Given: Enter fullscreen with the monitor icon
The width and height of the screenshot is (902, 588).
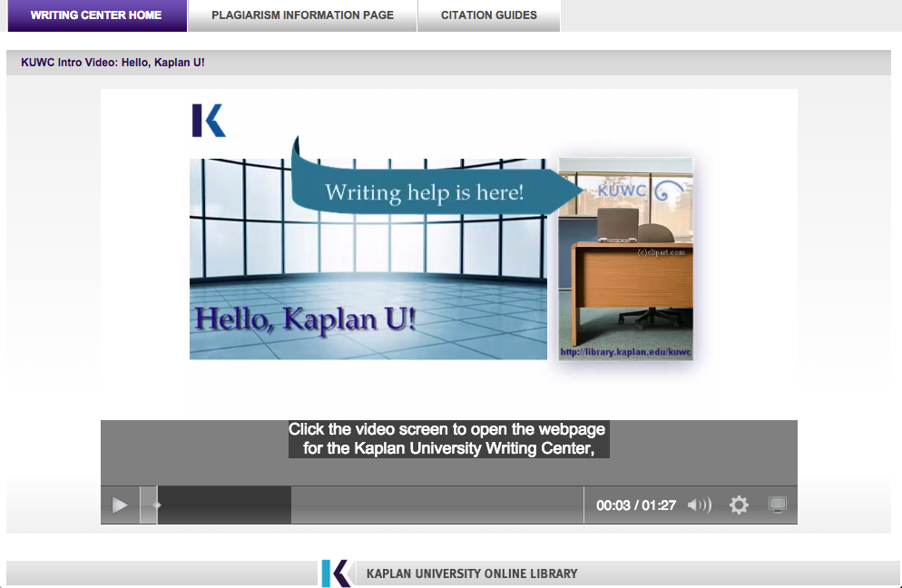Looking at the screenshot, I should pos(778,505).
